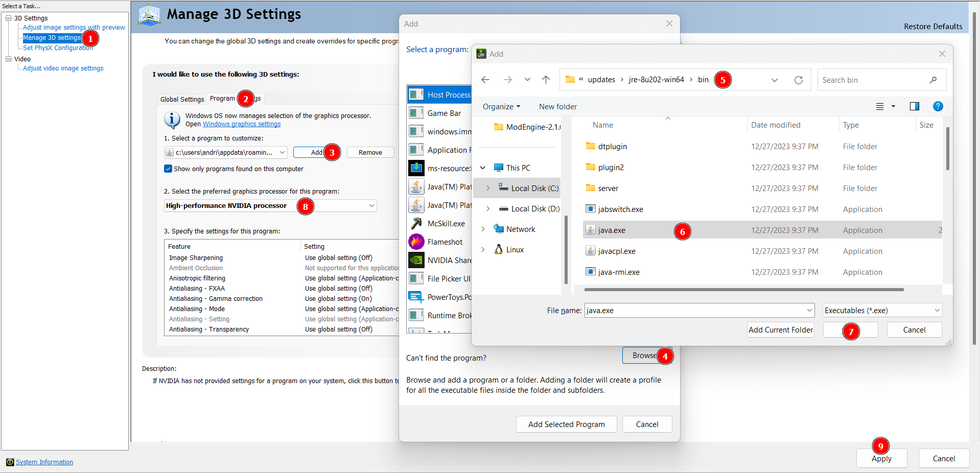Select the java-rmi.exe file
The height and width of the screenshot is (473, 980).
[619, 272]
